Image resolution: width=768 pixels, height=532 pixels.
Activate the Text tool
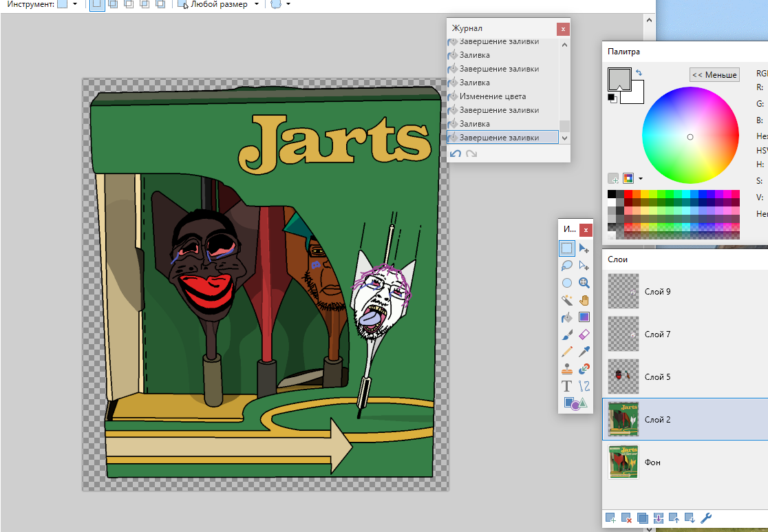[x=567, y=386]
